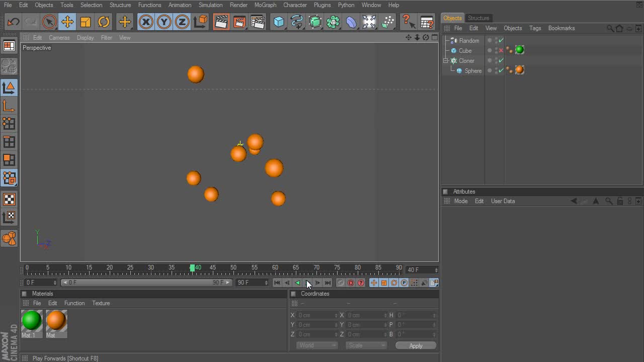Image resolution: width=644 pixels, height=362 pixels.
Task: Select the green Mat.1 material swatch
Action: 32,321
